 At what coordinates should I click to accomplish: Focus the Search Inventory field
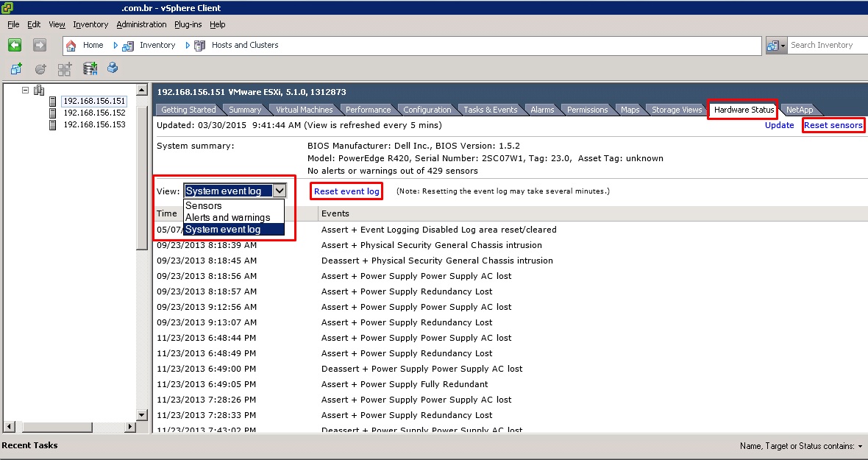824,45
